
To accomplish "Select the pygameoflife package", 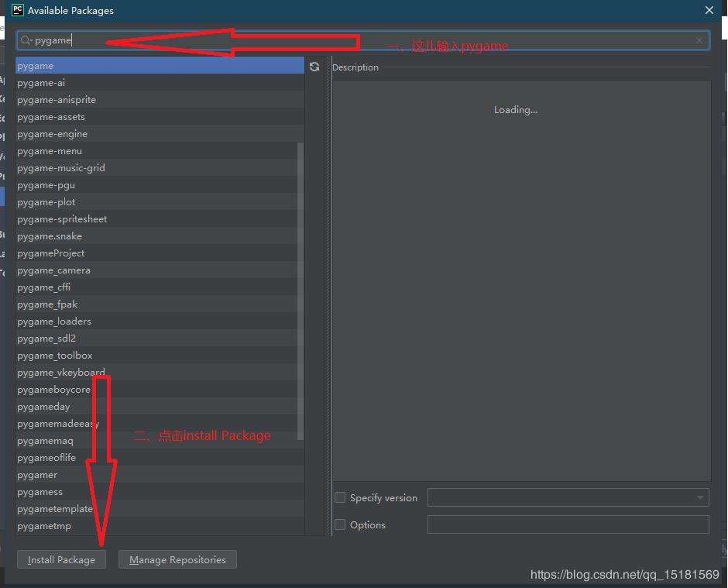I will click(160, 458).
